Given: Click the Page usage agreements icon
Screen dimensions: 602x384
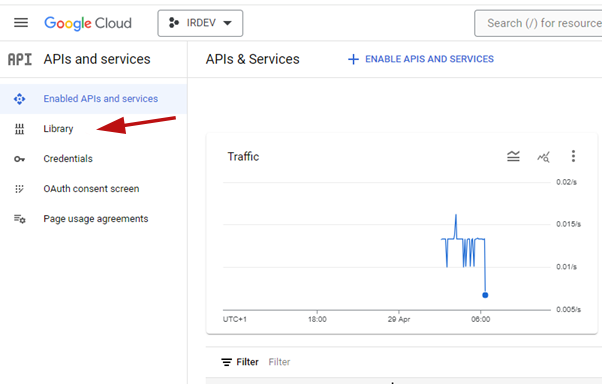Looking at the screenshot, I should pyautogui.click(x=20, y=219).
